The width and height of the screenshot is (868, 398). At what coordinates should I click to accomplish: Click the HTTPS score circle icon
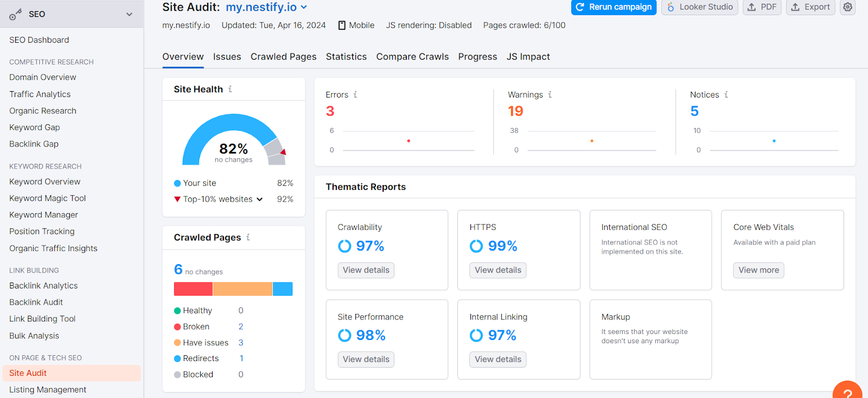tap(476, 246)
